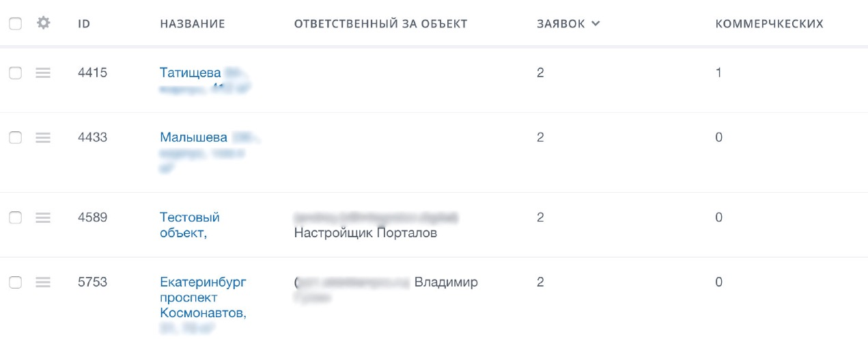This screenshot has width=868, height=348.
Task: Click the Настройщик Порталов responsible cell
Action: point(365,233)
